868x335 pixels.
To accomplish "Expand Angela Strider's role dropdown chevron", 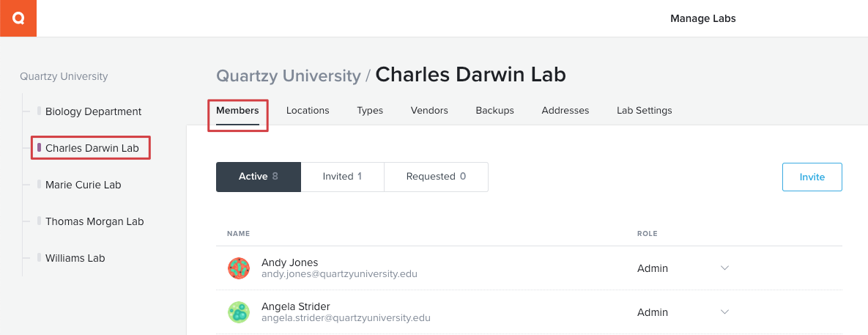I will click(724, 312).
